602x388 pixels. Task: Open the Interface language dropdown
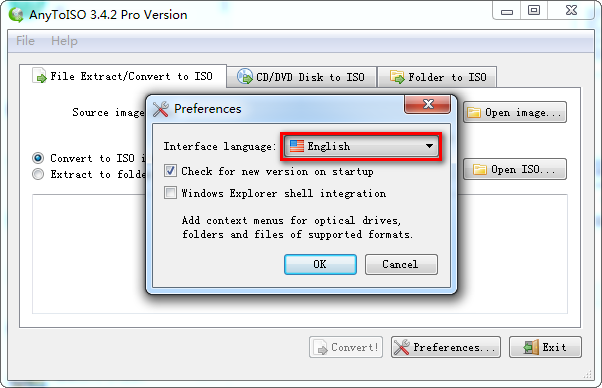pos(361,146)
